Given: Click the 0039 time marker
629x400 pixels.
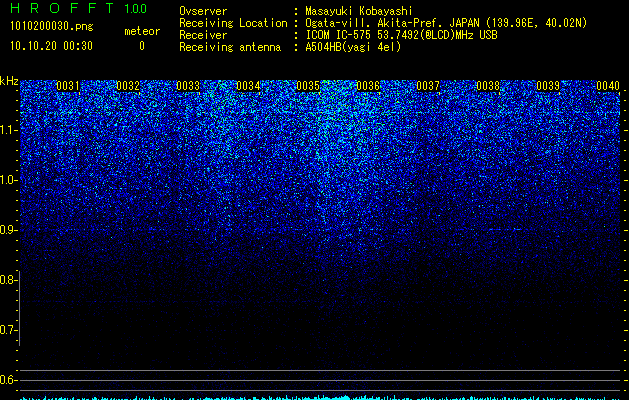Looking at the screenshot, I should [548, 86].
